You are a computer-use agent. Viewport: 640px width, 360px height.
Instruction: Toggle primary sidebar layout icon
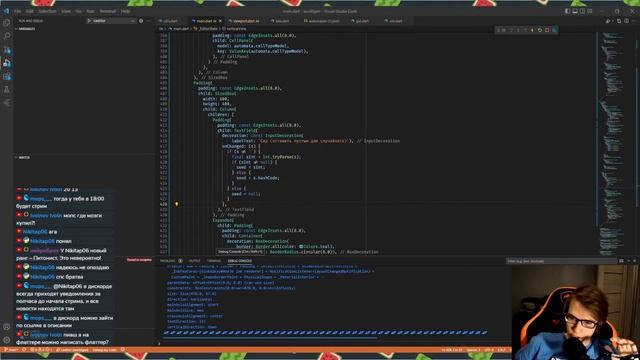(567, 11)
